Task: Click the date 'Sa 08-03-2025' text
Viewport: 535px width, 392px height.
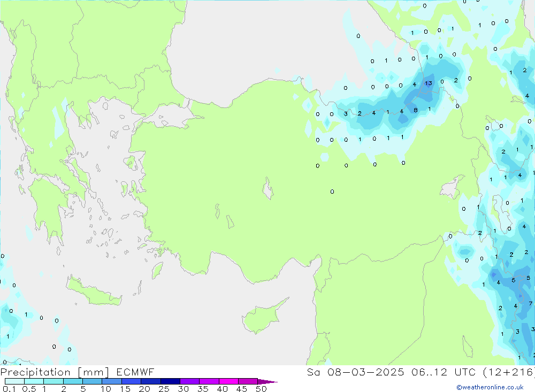Action: click(x=355, y=372)
